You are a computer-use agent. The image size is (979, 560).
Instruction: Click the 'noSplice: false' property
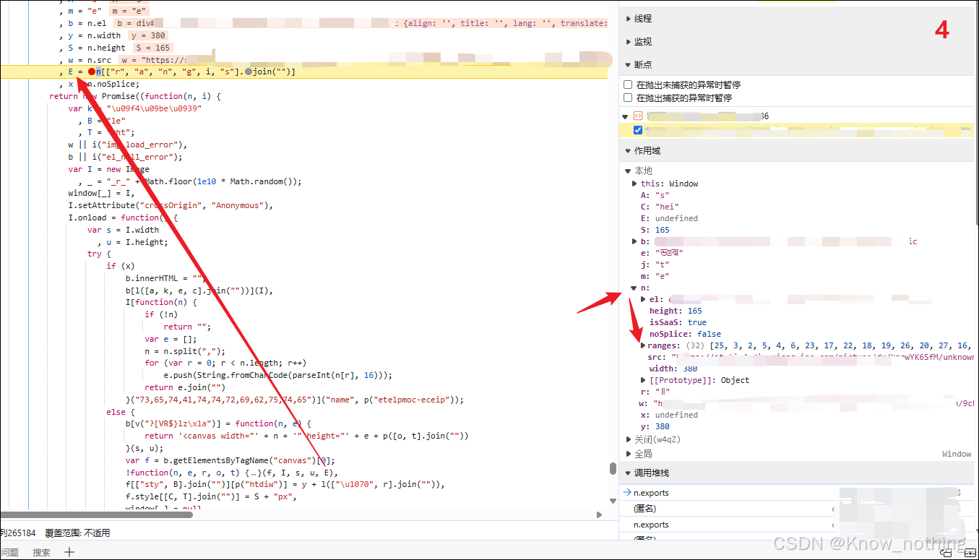coord(685,334)
